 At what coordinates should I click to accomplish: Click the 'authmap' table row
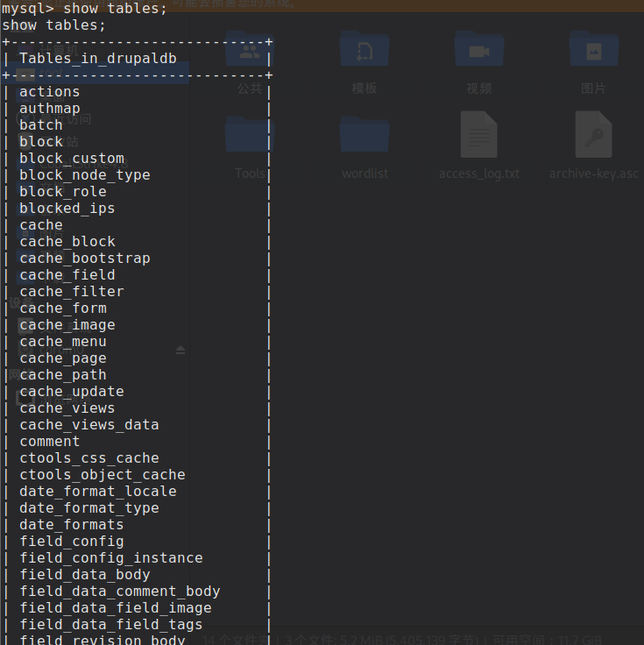coord(137,109)
